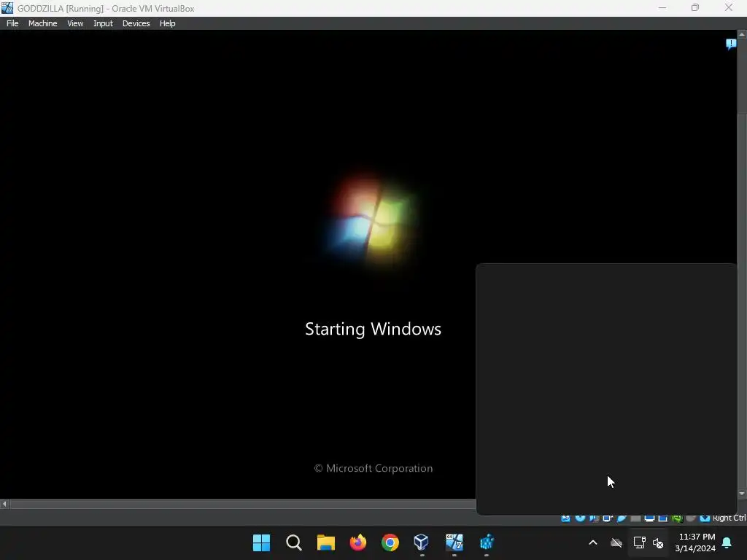The width and height of the screenshot is (747, 560).
Task: Show hidden system tray icons
Action: (x=592, y=542)
